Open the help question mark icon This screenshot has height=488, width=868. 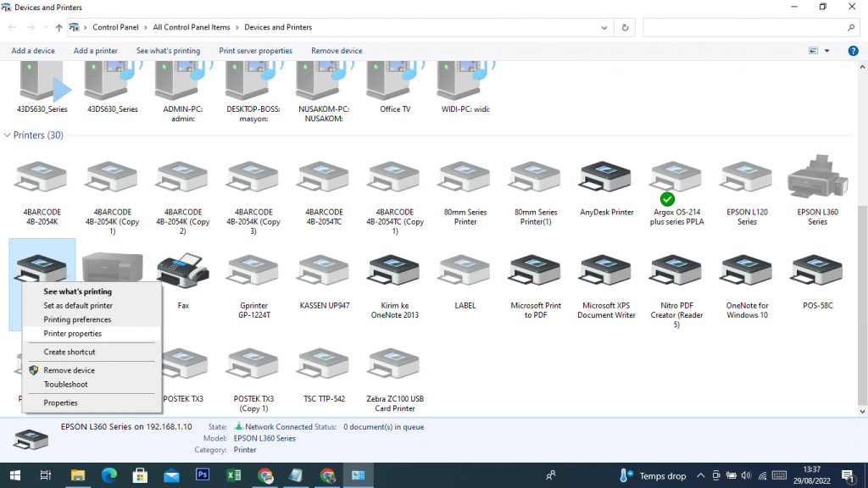853,51
